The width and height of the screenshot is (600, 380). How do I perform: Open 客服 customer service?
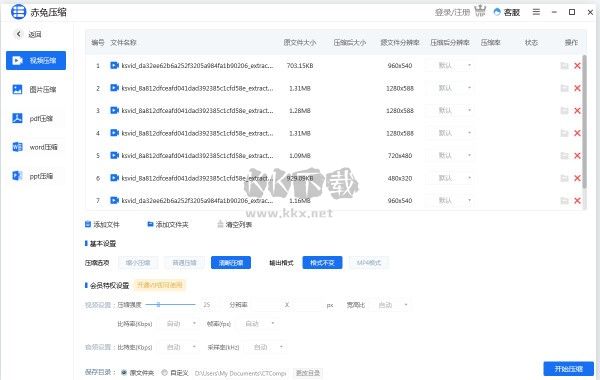click(507, 12)
